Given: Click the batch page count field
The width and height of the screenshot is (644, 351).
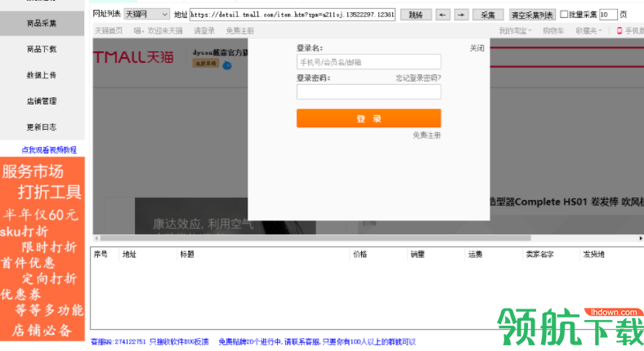Looking at the screenshot, I should (x=608, y=15).
